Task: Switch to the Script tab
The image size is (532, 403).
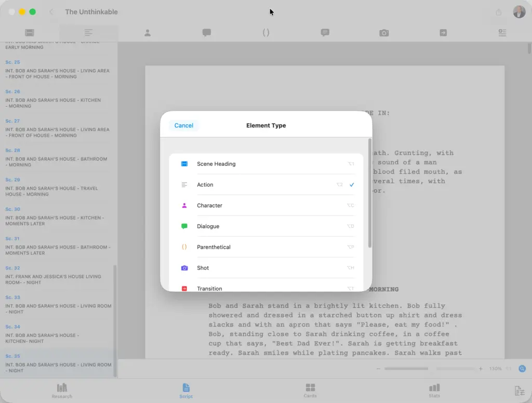Action: (186, 391)
